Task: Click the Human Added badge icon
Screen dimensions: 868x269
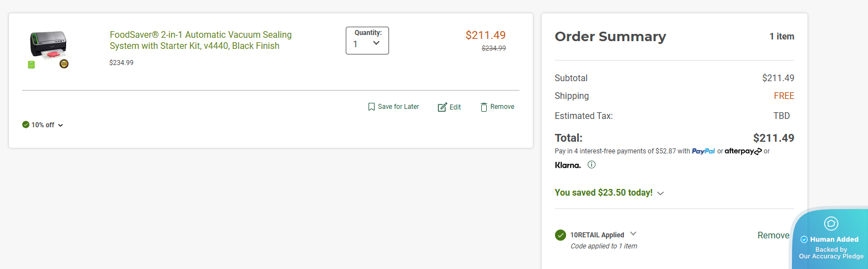Action: pos(831,223)
